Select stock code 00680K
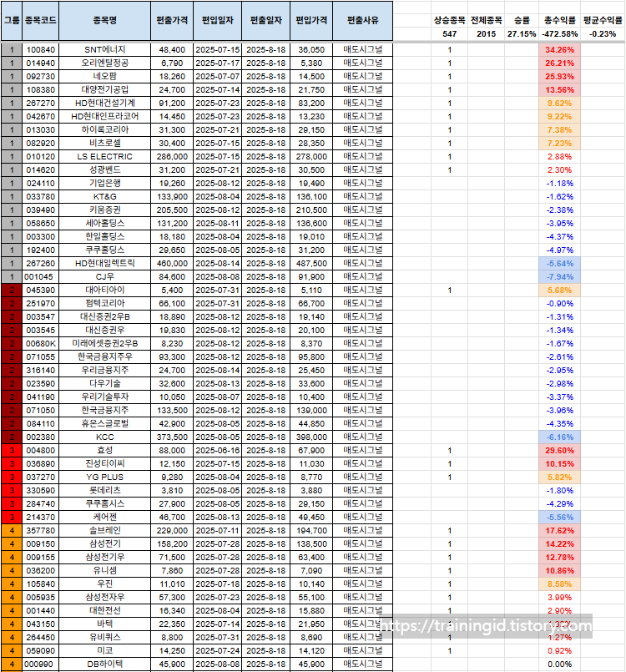The width and height of the screenshot is (626, 672). point(40,343)
